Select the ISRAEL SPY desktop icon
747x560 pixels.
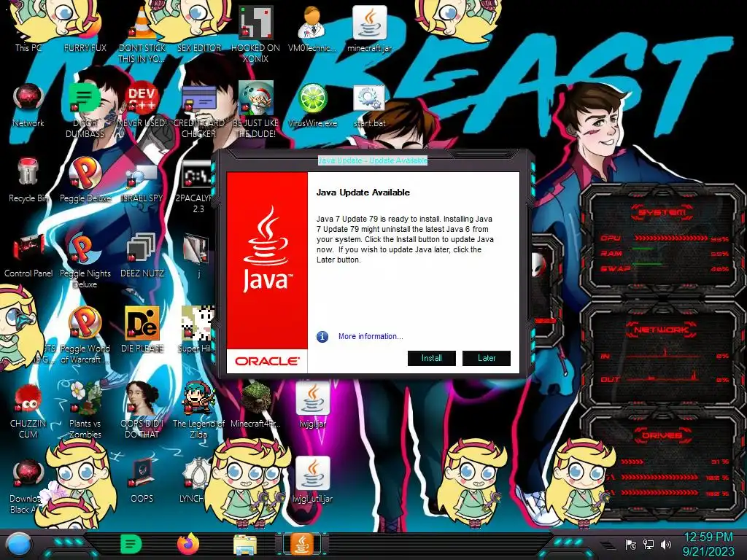142,182
